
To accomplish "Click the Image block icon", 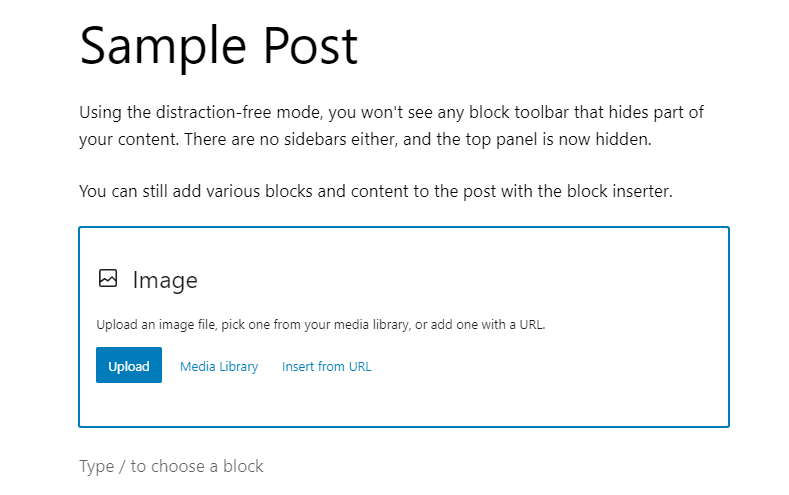I will click(108, 279).
